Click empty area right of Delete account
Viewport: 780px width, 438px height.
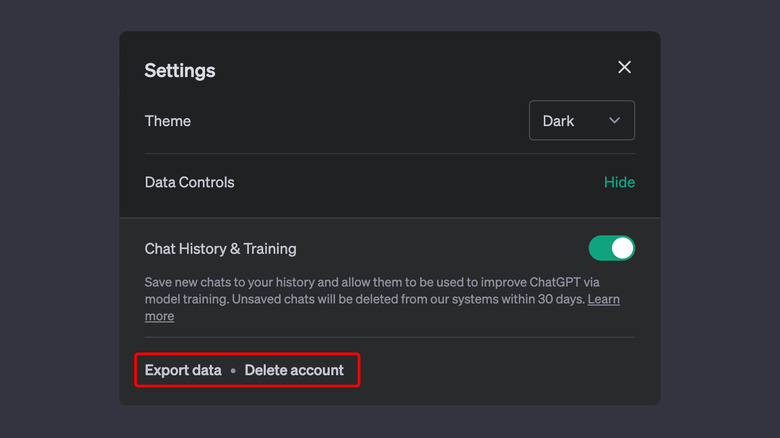coord(500,370)
